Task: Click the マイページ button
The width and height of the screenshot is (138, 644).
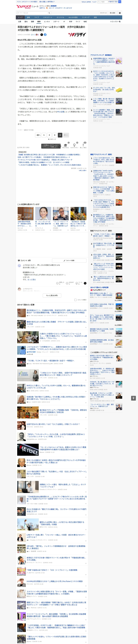Action: click(x=103, y=13)
